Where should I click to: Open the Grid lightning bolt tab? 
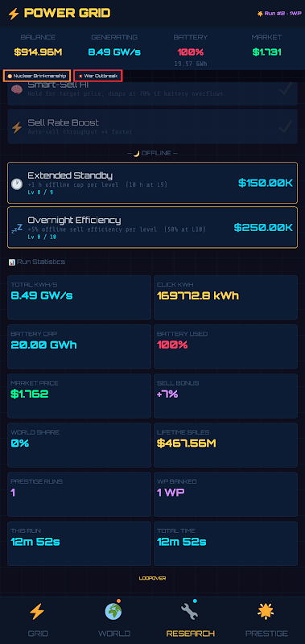[38, 612]
